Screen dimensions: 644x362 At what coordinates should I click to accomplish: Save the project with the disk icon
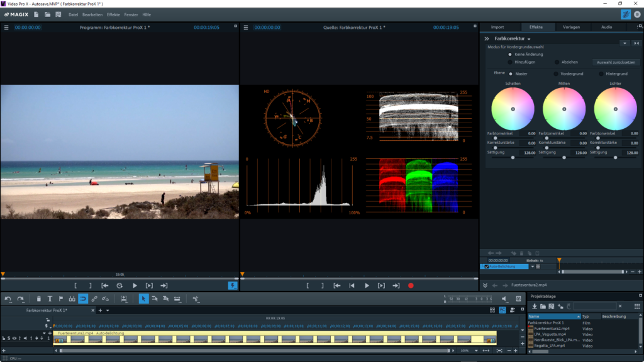point(58,14)
